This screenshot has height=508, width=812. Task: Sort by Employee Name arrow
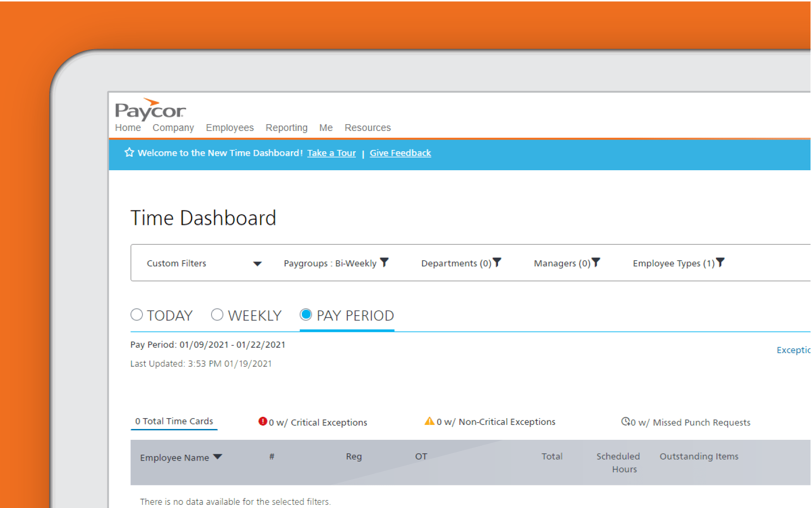point(218,457)
